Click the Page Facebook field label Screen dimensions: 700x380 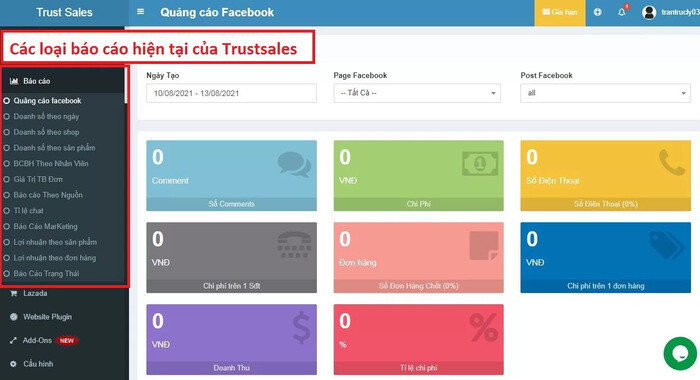[360, 75]
